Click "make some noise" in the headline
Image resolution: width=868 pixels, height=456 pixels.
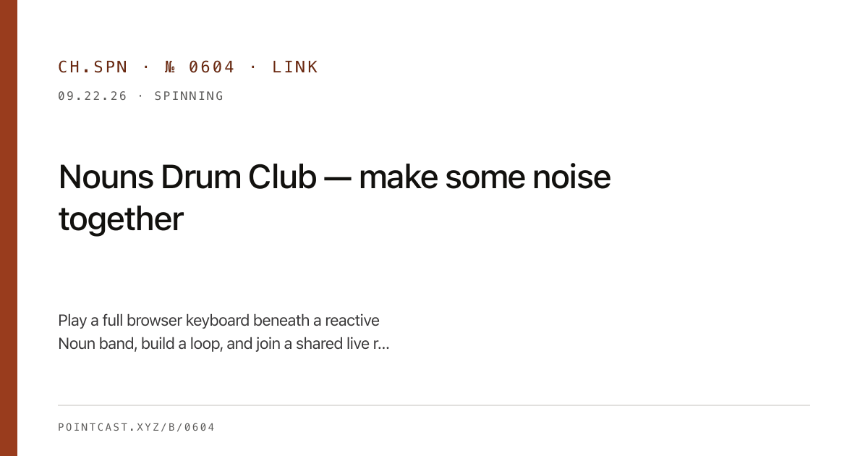tap(485, 177)
